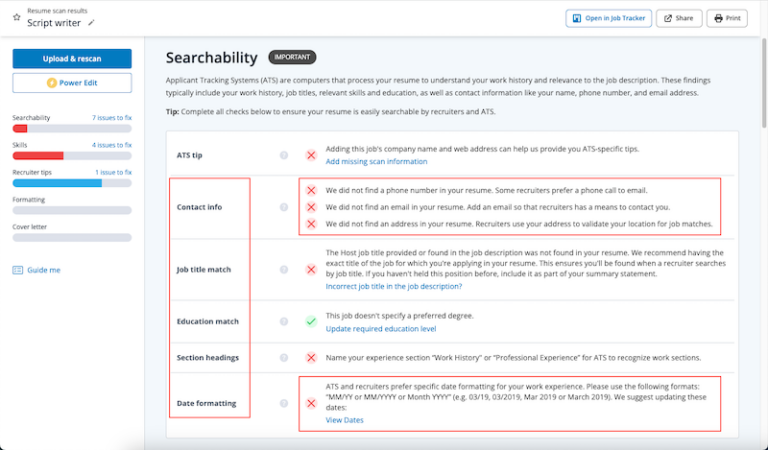Image resolution: width=768 pixels, height=450 pixels.
Task: Click the star favorite icon beside Script writer
Action: pyautogui.click(x=16, y=17)
